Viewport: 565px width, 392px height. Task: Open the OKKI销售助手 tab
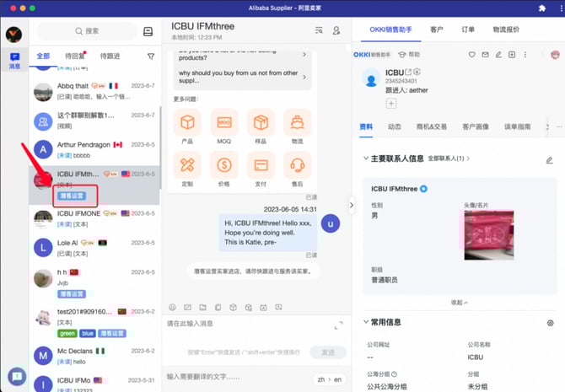pos(390,30)
